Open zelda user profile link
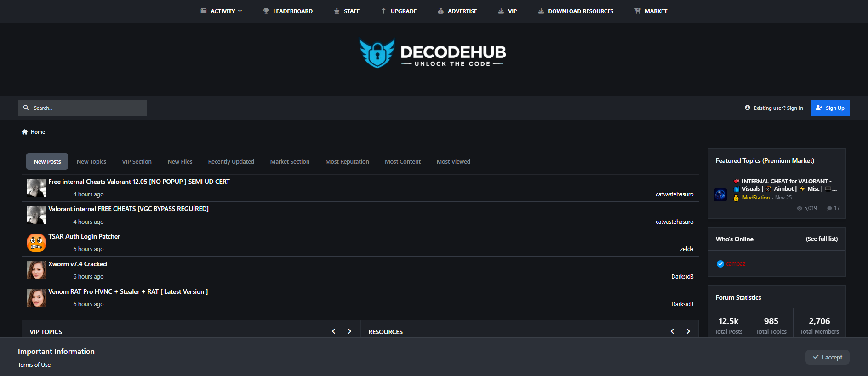 coord(687,249)
